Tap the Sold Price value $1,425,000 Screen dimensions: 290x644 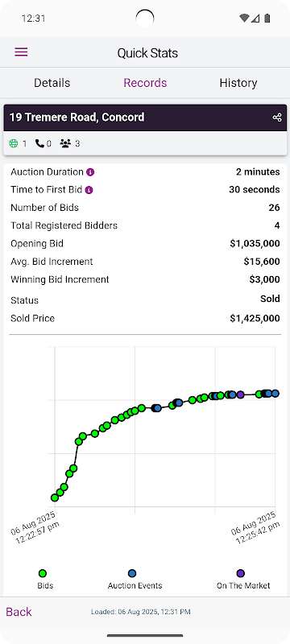tap(255, 318)
